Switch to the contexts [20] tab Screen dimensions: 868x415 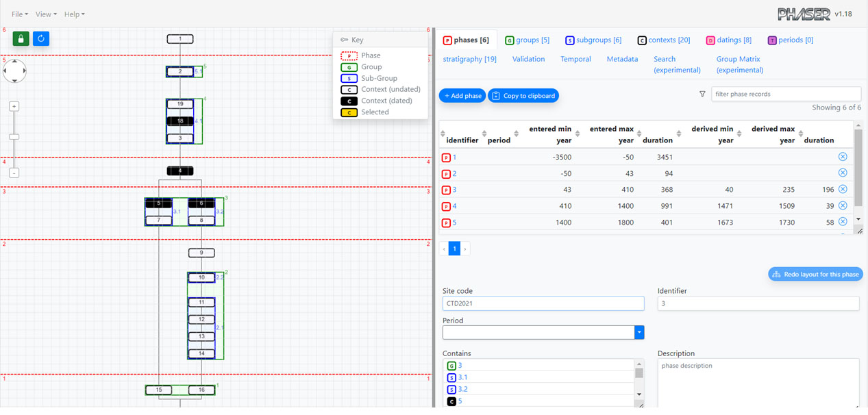(663, 40)
